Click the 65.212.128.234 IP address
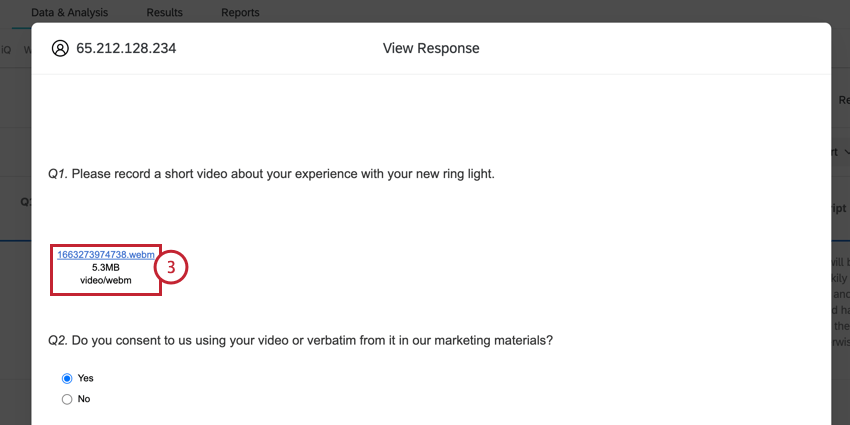The width and height of the screenshot is (850, 425). 126,48
